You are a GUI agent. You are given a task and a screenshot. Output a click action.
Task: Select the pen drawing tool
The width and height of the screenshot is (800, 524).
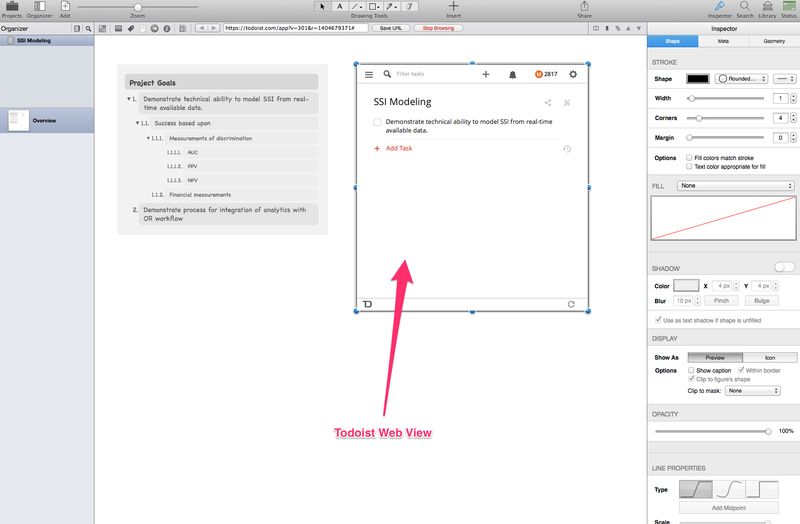point(391,7)
